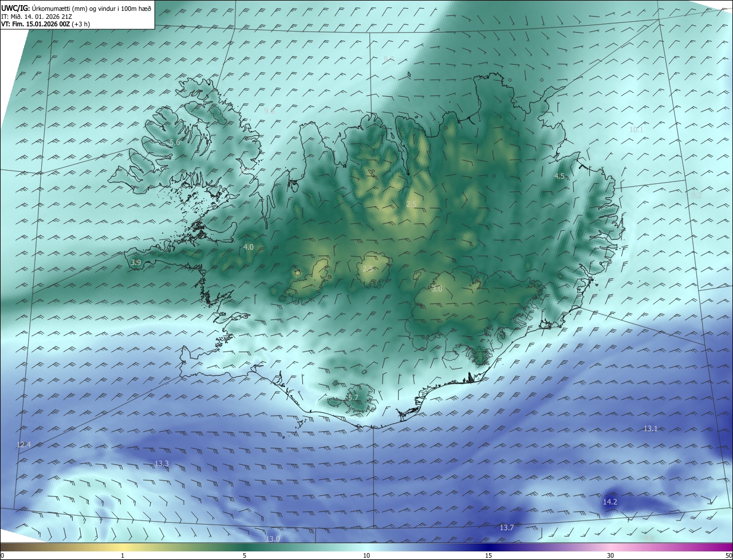Click the 9.2 value label
The width and height of the screenshot is (733, 560).
click(696, 195)
